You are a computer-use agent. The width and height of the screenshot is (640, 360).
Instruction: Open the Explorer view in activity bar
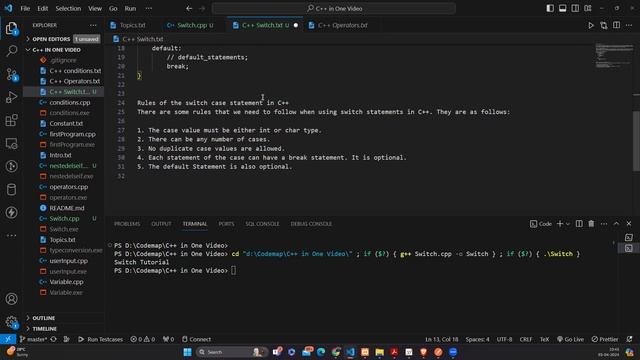coord(11,28)
